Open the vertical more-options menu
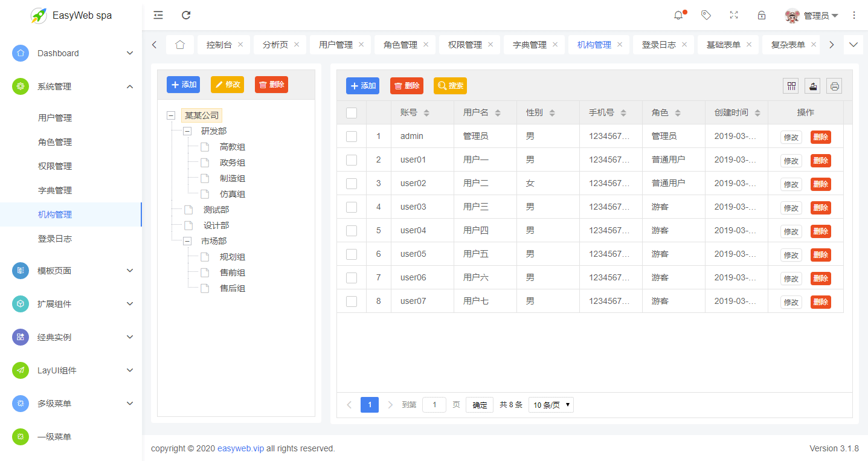Screen dimensions: 868x461 [854, 15]
